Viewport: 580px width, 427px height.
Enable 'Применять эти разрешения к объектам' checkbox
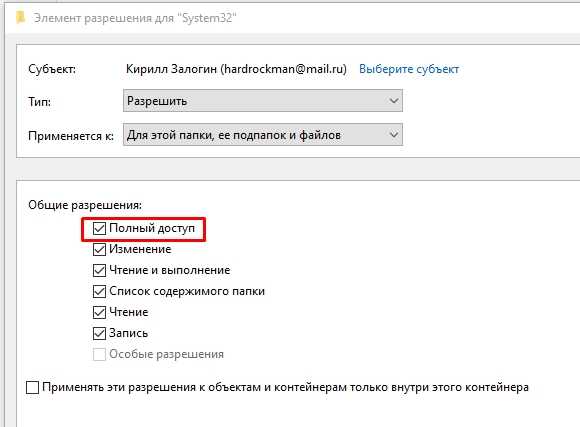(x=33, y=387)
